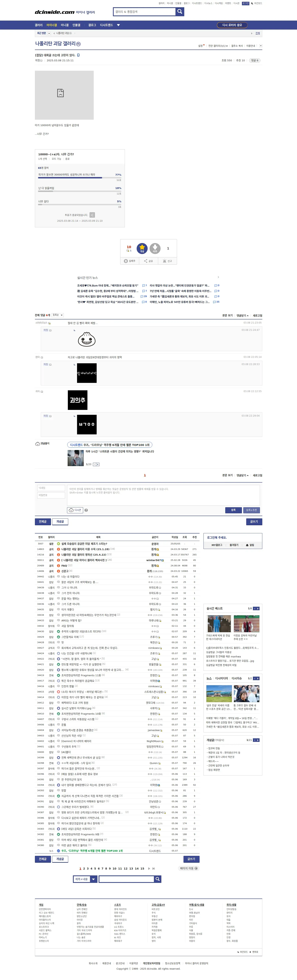Expand the nav bar white dropdown triangle
Screen dimensions: 297x980
tap(118, 25)
